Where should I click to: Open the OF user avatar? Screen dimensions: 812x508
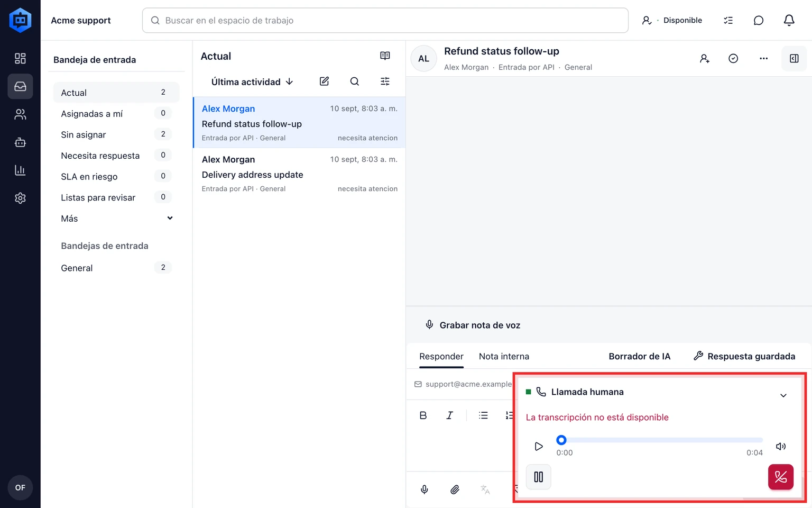[x=20, y=487]
